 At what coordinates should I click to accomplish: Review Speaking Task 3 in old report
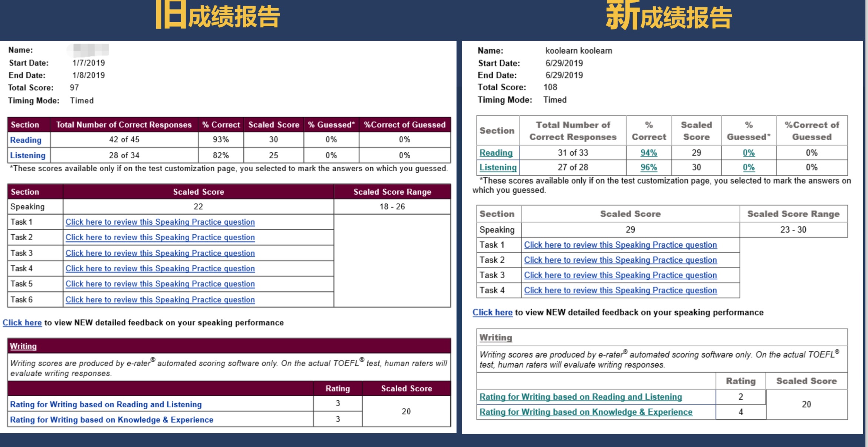(160, 253)
